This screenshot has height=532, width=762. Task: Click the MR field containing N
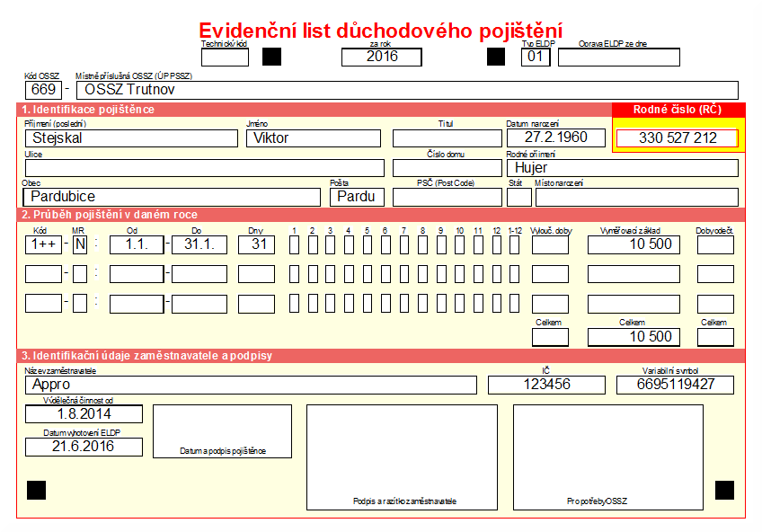[80, 244]
